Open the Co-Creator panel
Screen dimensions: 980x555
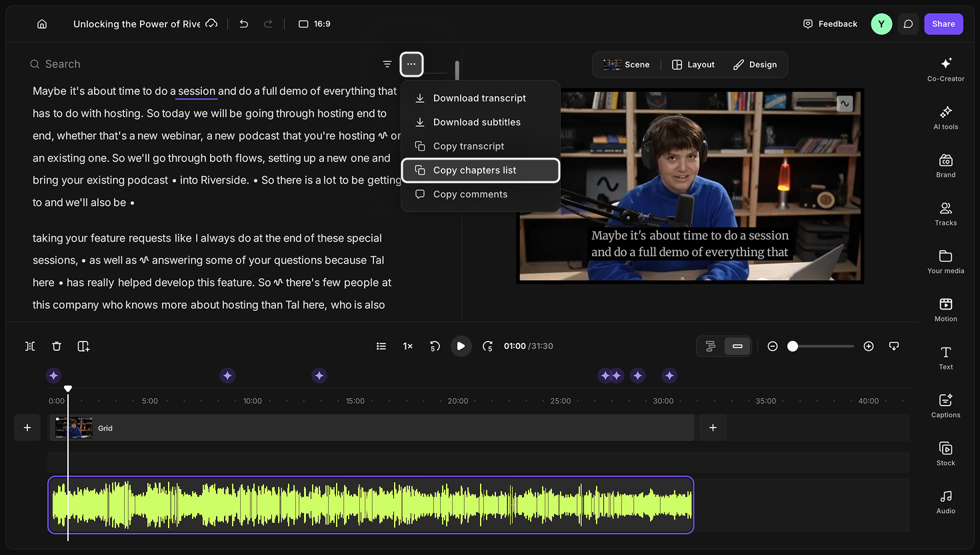tap(945, 69)
